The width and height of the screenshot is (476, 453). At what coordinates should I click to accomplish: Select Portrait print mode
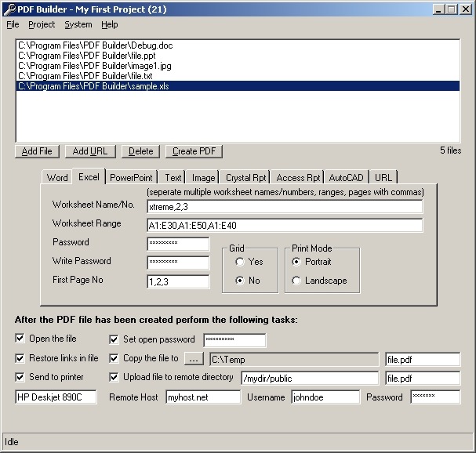coord(296,262)
